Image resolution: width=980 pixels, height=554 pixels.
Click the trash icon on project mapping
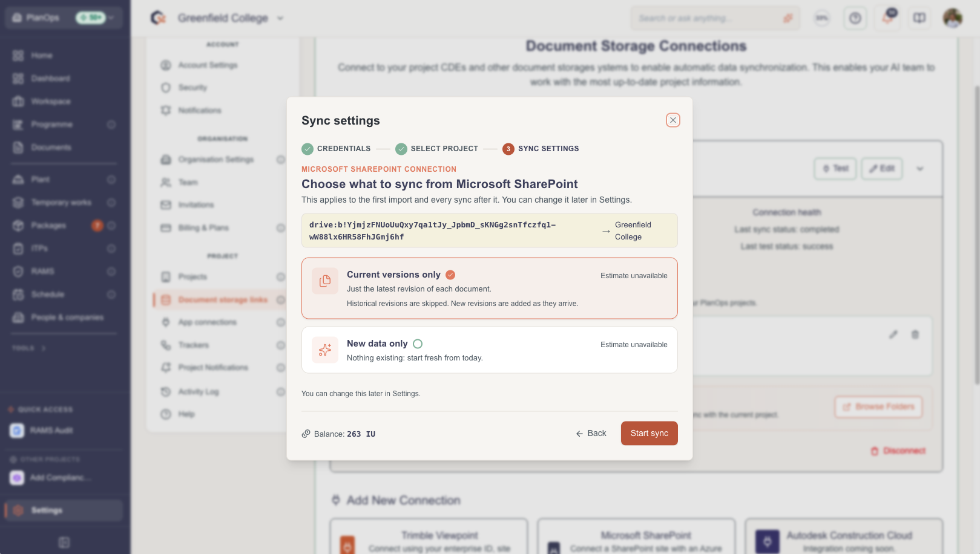click(x=915, y=334)
